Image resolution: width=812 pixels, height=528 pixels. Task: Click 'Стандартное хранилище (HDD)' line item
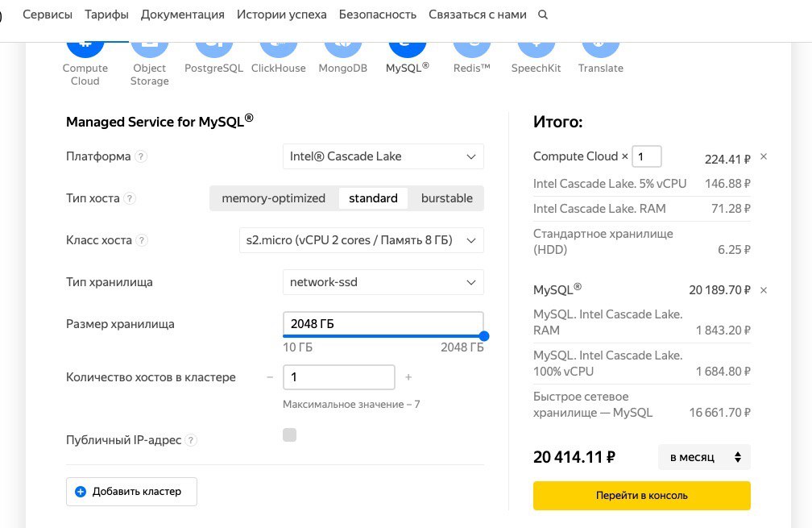[x=603, y=242]
